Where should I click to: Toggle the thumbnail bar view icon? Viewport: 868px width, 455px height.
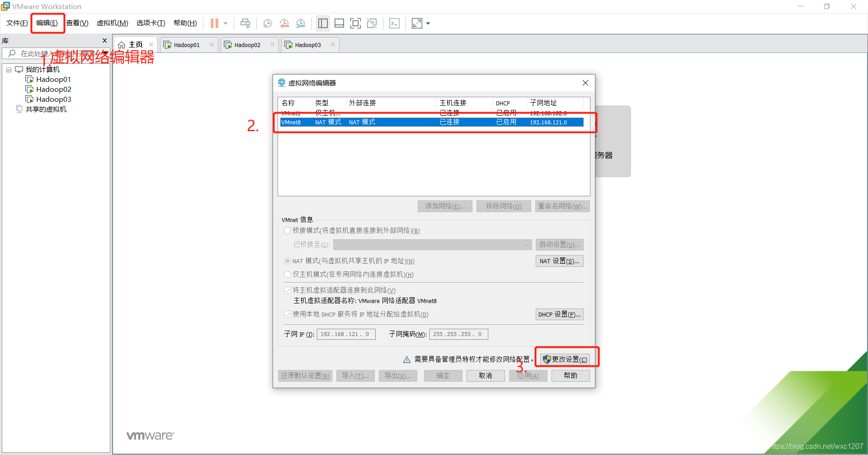point(339,23)
